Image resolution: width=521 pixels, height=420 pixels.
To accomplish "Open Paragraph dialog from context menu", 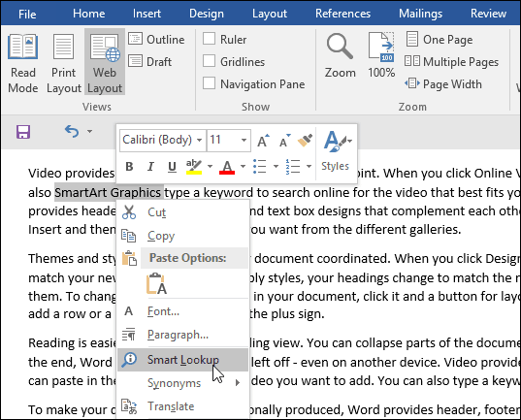I will click(182, 335).
